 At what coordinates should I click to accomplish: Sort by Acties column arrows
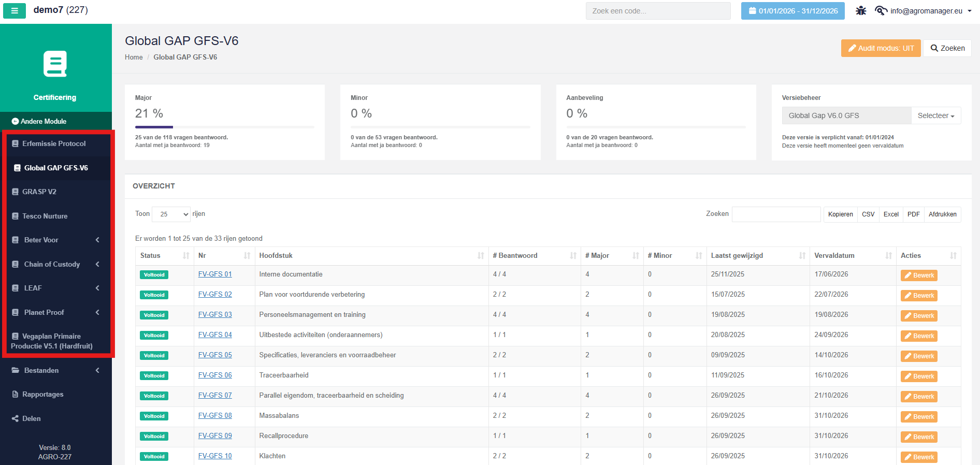point(953,256)
